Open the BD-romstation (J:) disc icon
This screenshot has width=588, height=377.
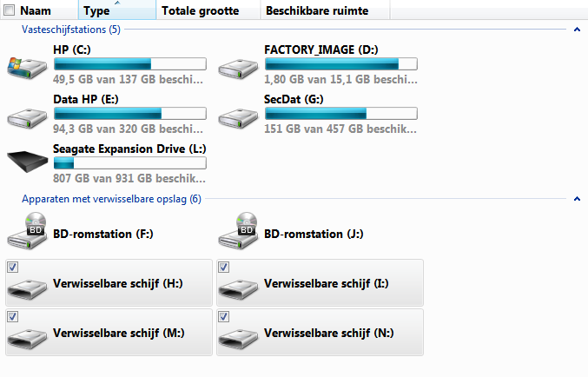click(x=239, y=231)
